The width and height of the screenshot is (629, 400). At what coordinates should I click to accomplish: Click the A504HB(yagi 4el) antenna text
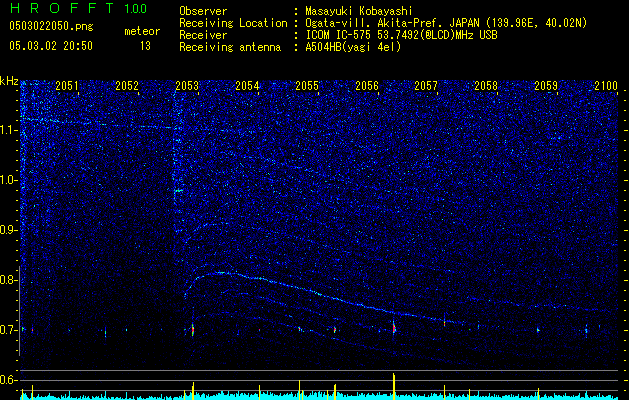353,47
